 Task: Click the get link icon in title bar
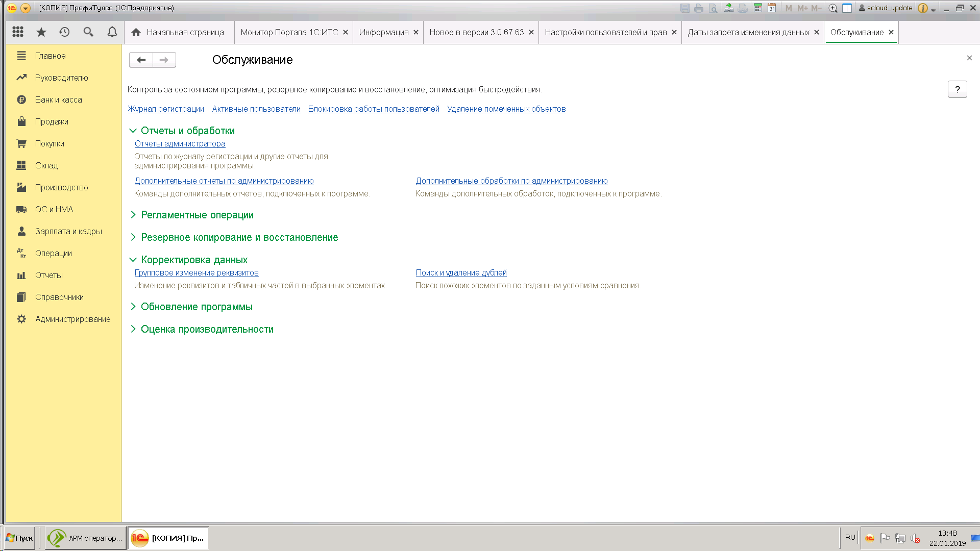[729, 8]
